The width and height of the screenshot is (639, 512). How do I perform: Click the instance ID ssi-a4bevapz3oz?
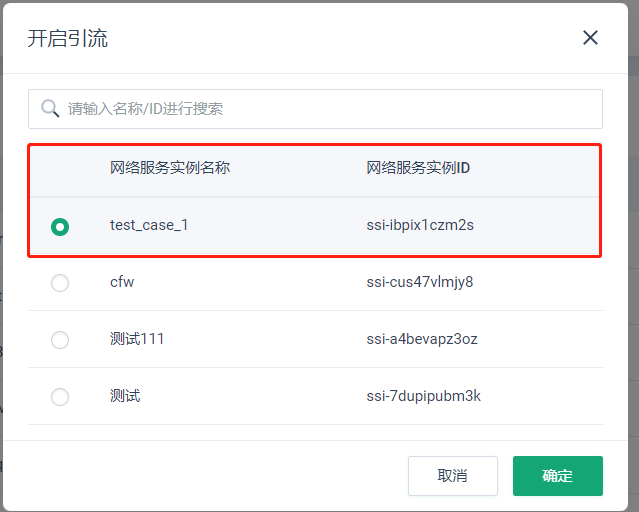[422, 339]
